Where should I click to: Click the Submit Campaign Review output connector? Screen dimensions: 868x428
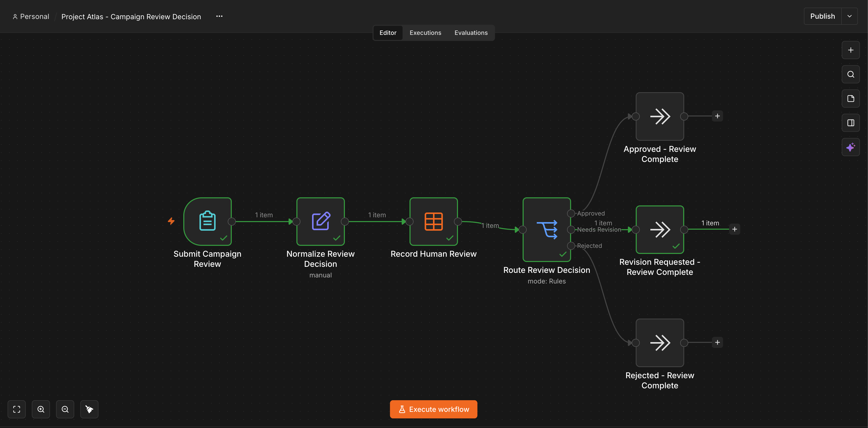[232, 222]
